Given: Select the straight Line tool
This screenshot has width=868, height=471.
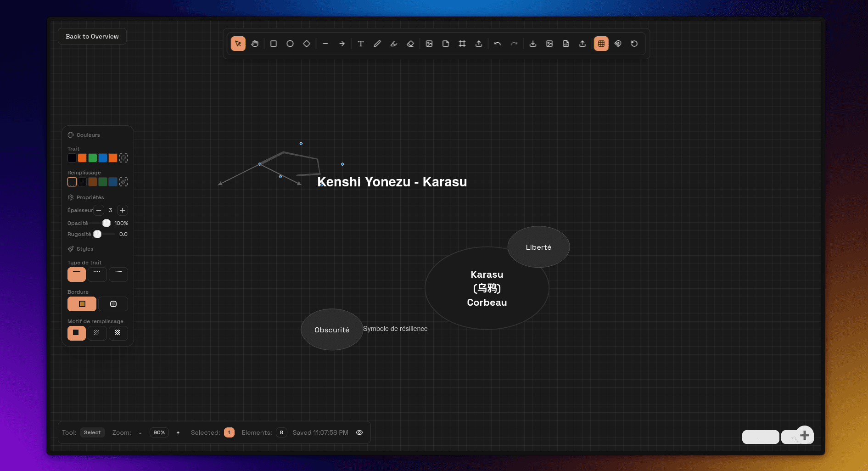Looking at the screenshot, I should pos(325,44).
